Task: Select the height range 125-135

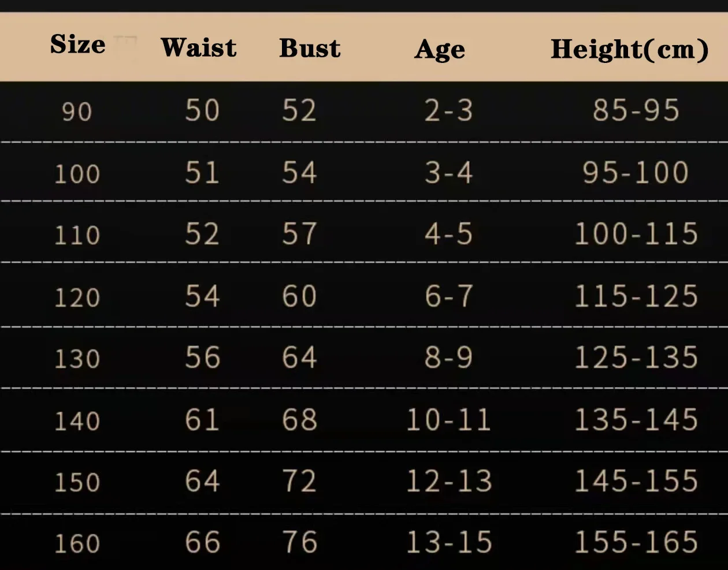Action: pyautogui.click(x=636, y=357)
